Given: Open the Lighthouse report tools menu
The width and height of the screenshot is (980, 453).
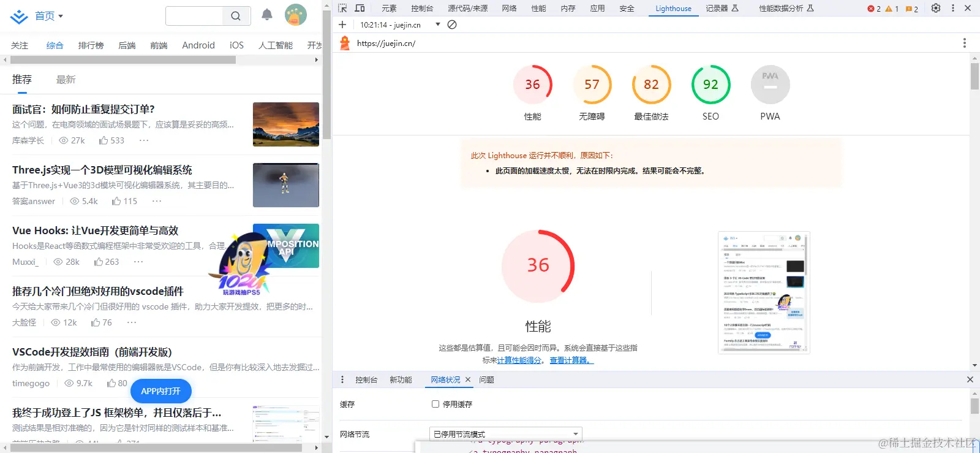Looking at the screenshot, I should pyautogui.click(x=964, y=43).
